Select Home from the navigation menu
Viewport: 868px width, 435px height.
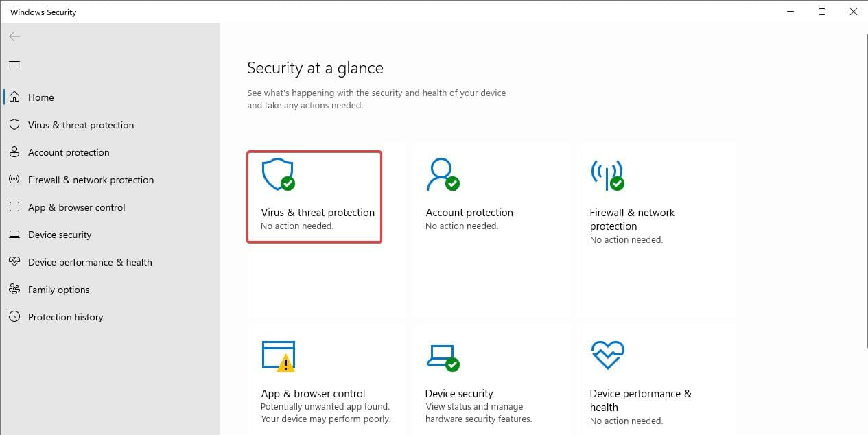[x=40, y=97]
